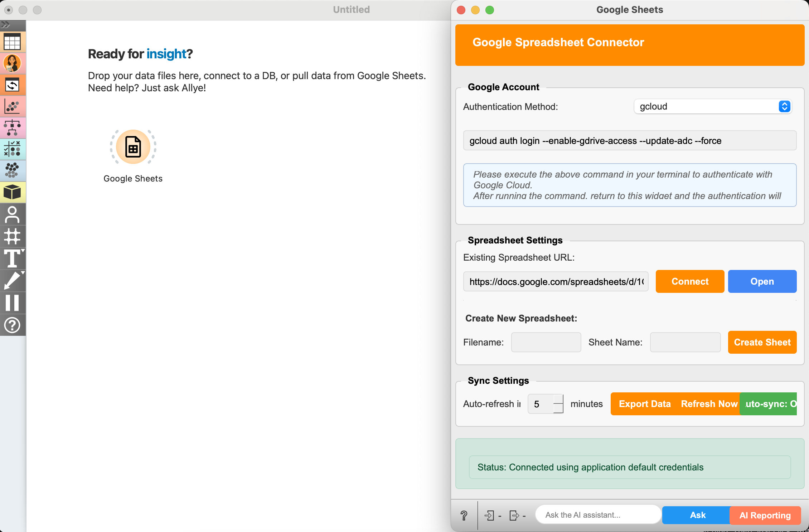Click the widget output signals icon
This screenshot has width=809, height=532.
pyautogui.click(x=514, y=515)
